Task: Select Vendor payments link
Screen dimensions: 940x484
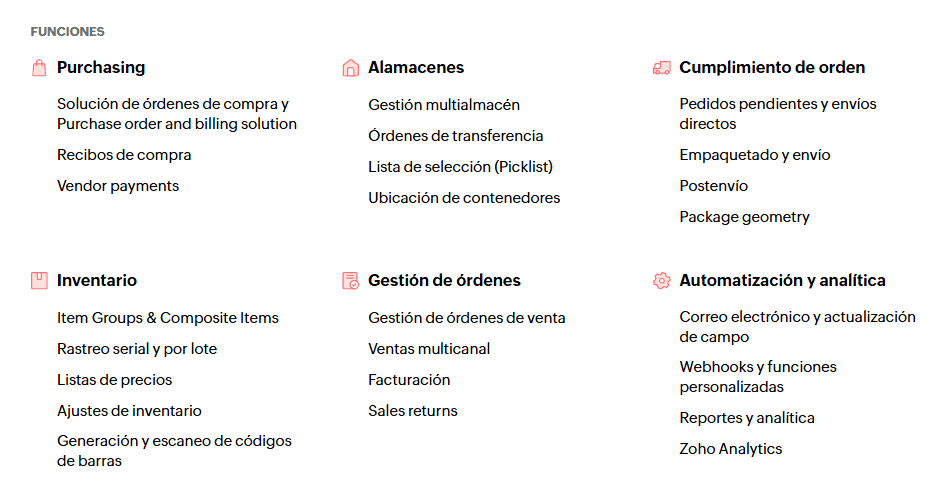Action: [x=118, y=186]
